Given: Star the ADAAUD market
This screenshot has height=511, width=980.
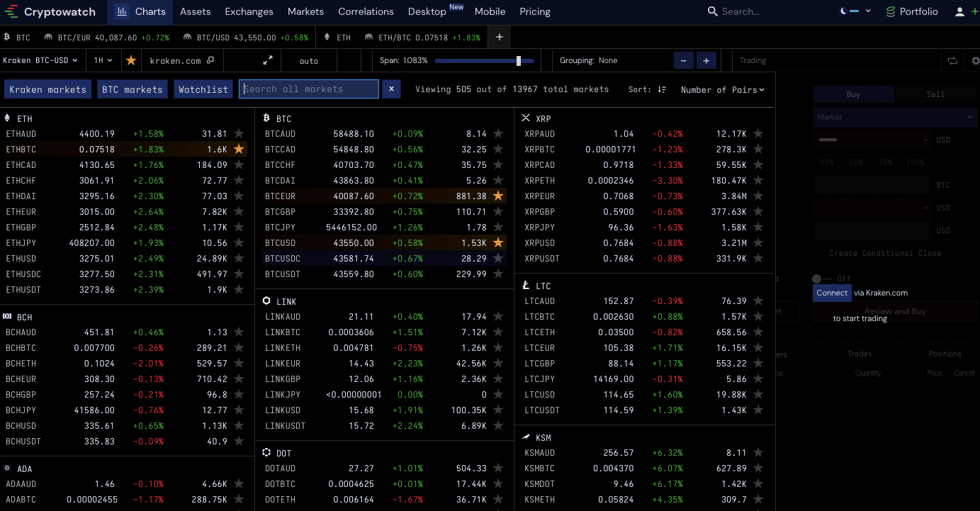Looking at the screenshot, I should (239, 483).
